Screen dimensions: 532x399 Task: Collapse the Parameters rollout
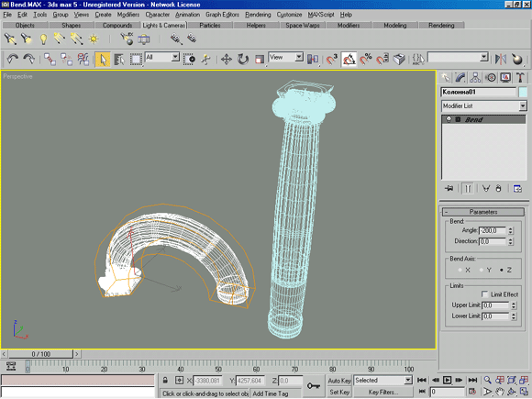click(x=483, y=212)
